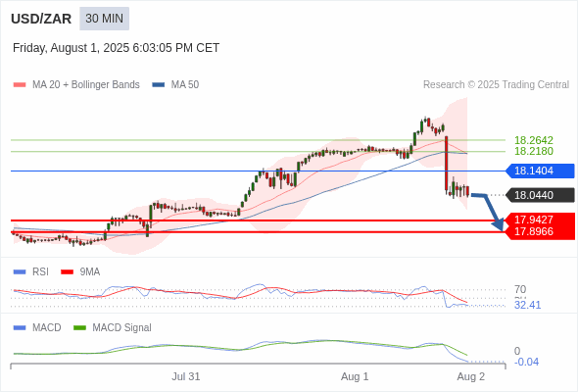Toggle the RSI legend entry
Viewport: 578px width, 392px height.
(x=31, y=271)
